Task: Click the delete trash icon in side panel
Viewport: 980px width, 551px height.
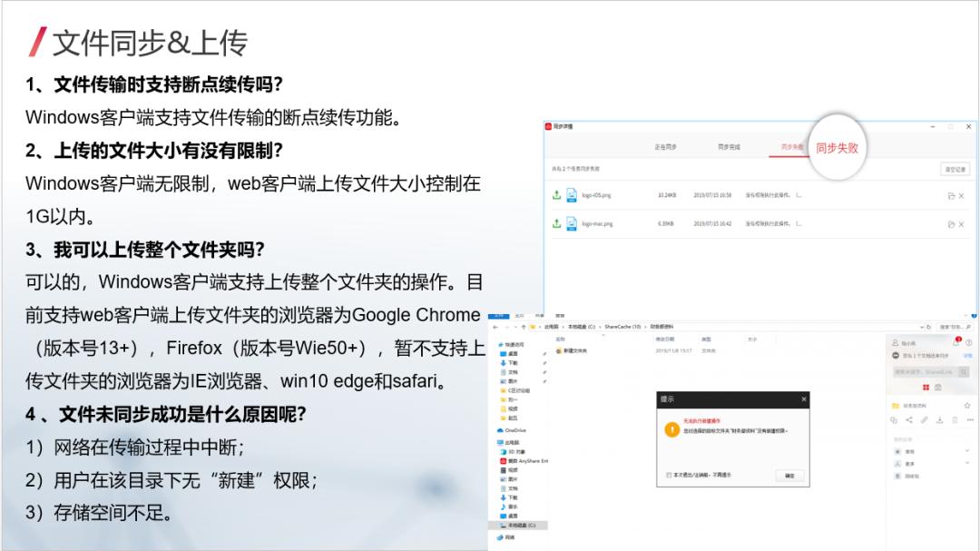Action: 955,419
